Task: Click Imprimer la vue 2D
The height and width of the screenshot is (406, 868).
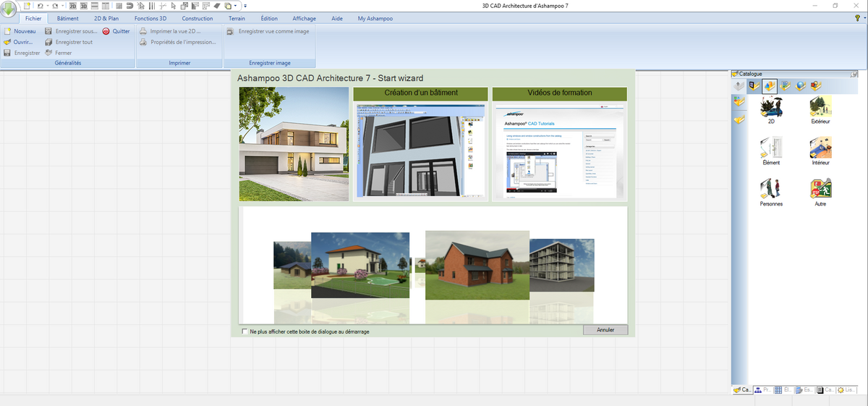Action: point(169,31)
